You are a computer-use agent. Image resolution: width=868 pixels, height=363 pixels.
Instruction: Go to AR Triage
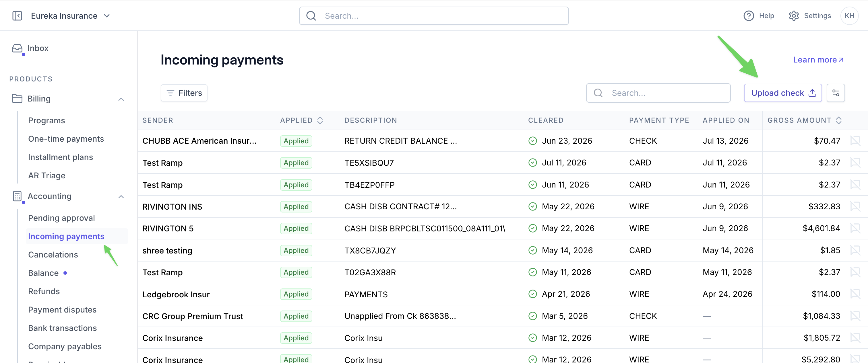(x=47, y=175)
